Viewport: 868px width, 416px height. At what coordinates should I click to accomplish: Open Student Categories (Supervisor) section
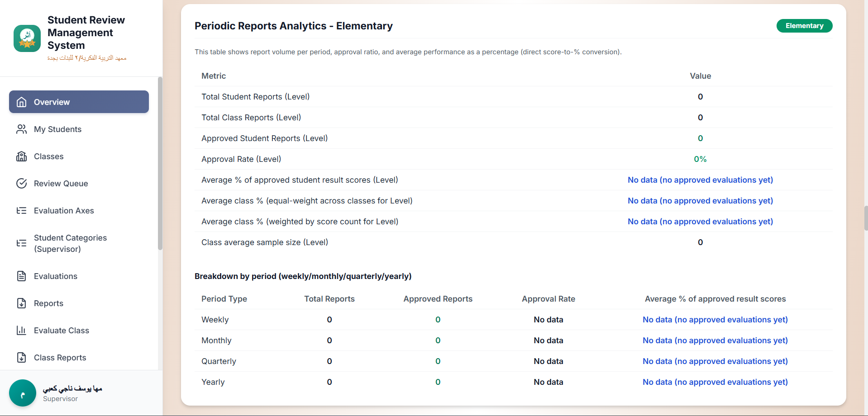click(70, 243)
